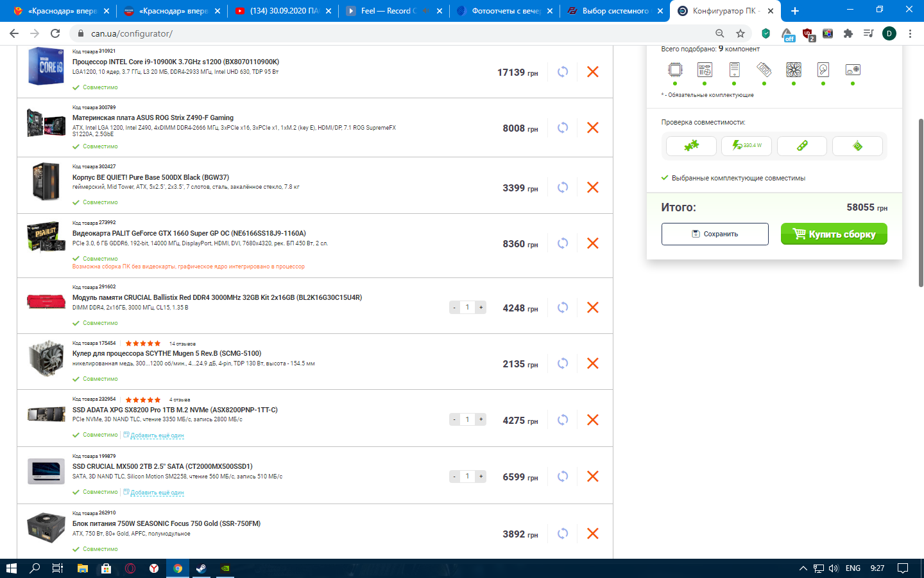Open the 'Feel — Record' browser tab

click(x=388, y=11)
